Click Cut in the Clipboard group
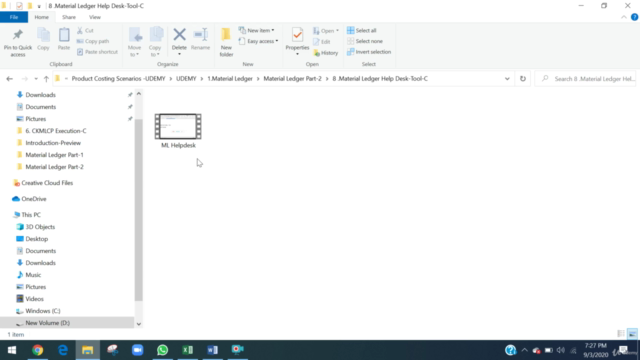The image size is (640, 360). click(85, 31)
